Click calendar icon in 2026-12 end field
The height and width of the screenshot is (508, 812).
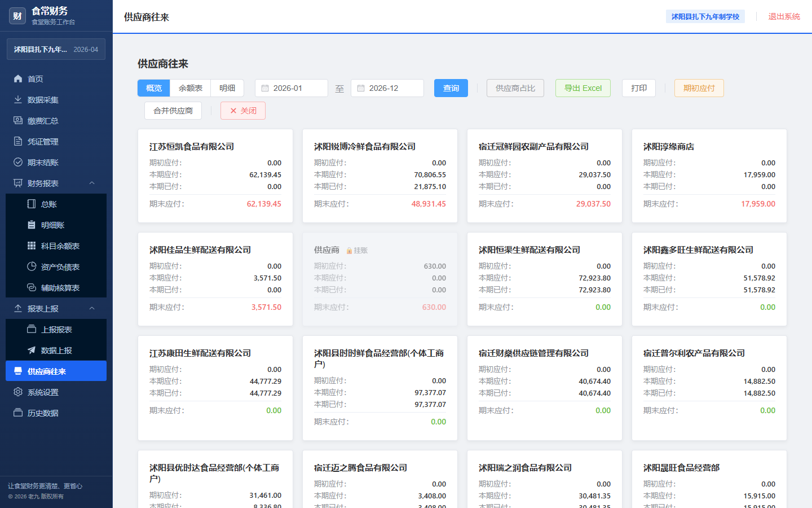tap(361, 89)
